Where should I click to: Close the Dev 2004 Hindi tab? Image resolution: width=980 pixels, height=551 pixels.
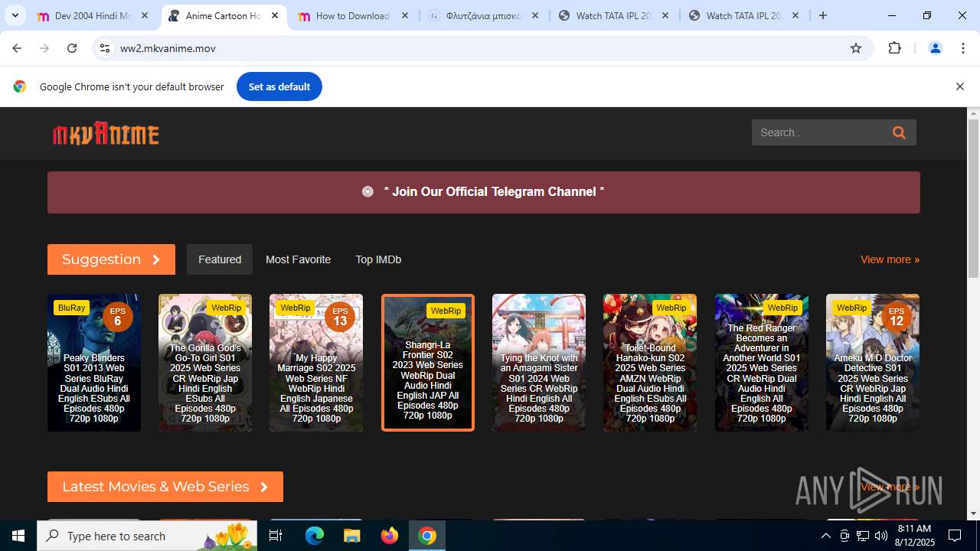click(145, 15)
